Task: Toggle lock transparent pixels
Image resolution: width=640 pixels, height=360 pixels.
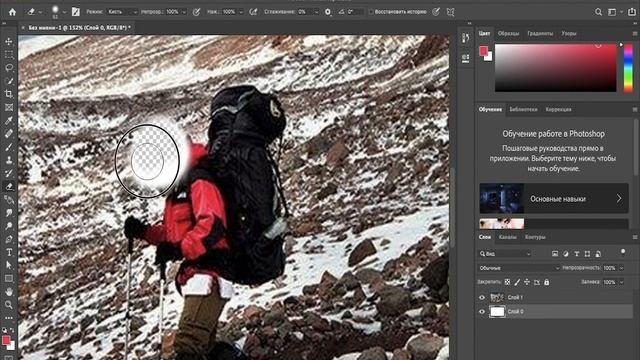Action: 507,282
